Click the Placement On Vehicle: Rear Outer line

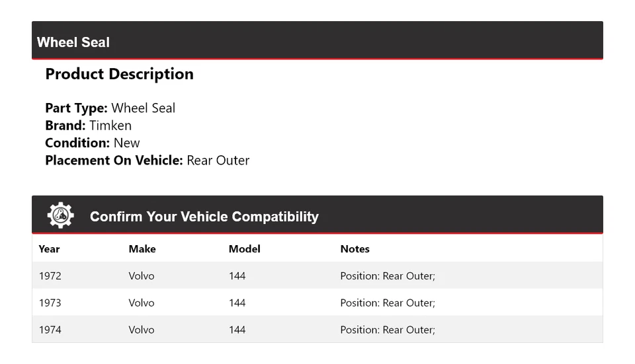click(x=147, y=160)
